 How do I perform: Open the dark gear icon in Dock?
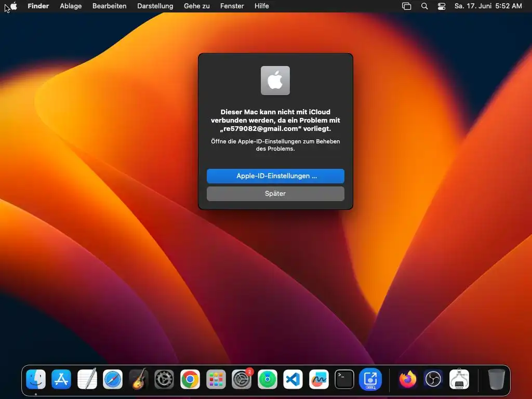(x=164, y=379)
